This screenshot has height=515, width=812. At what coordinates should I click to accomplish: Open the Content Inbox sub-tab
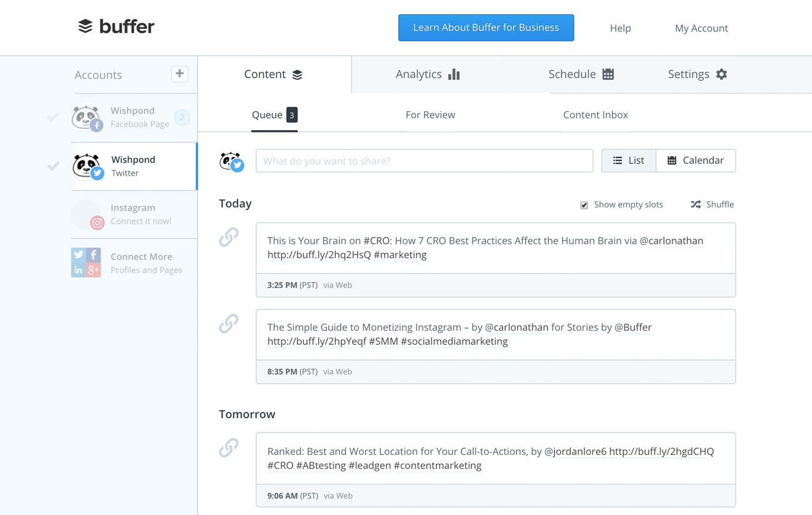(595, 115)
